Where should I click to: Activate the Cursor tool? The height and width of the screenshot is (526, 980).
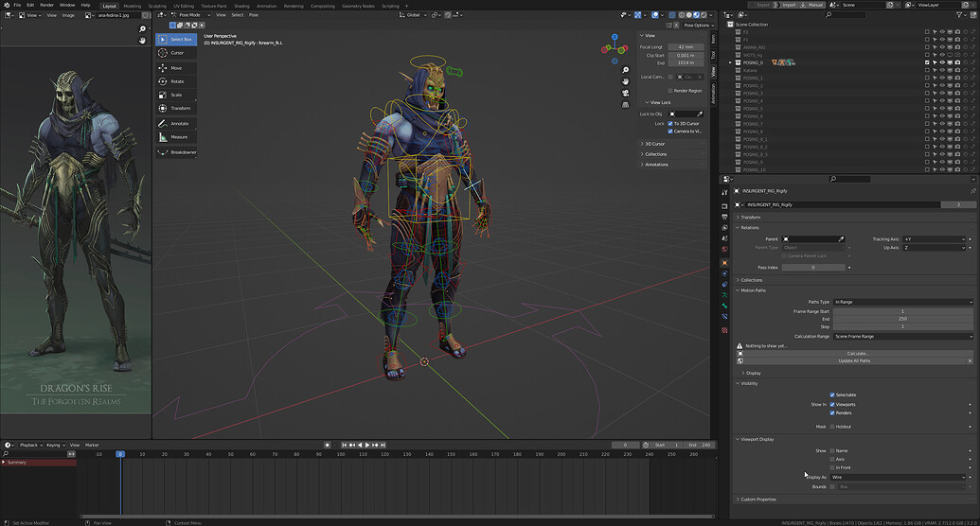point(176,53)
